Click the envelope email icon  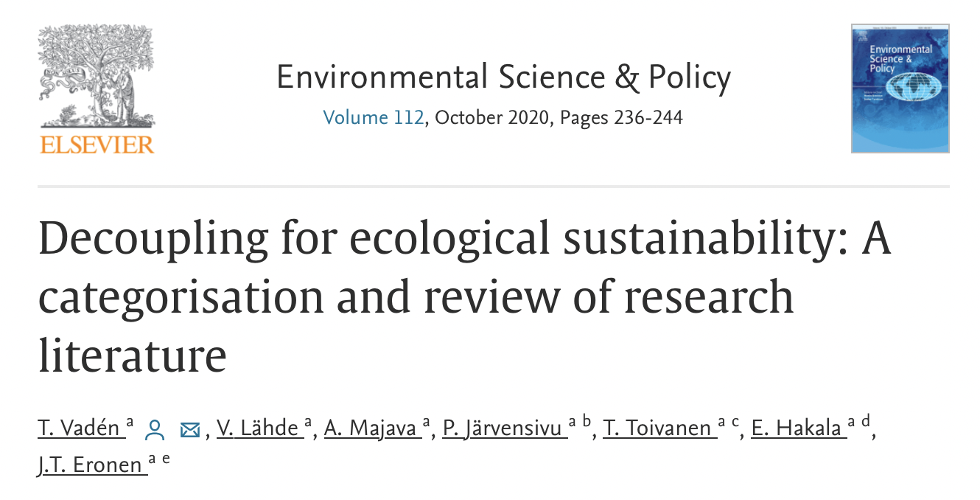pyautogui.click(x=190, y=429)
